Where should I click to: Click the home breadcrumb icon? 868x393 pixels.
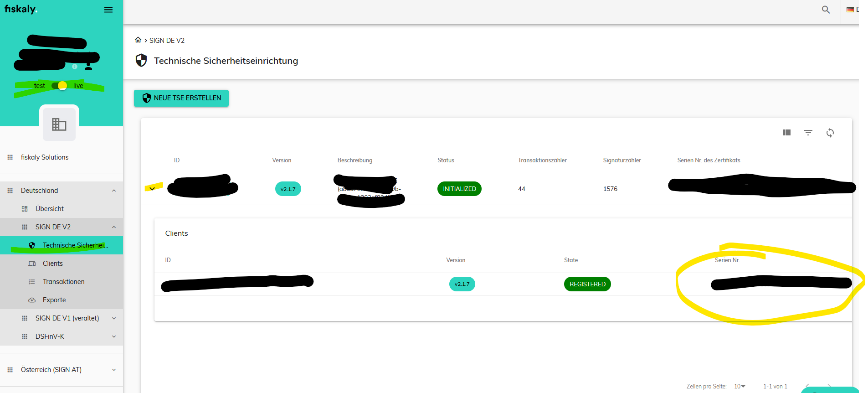(138, 40)
